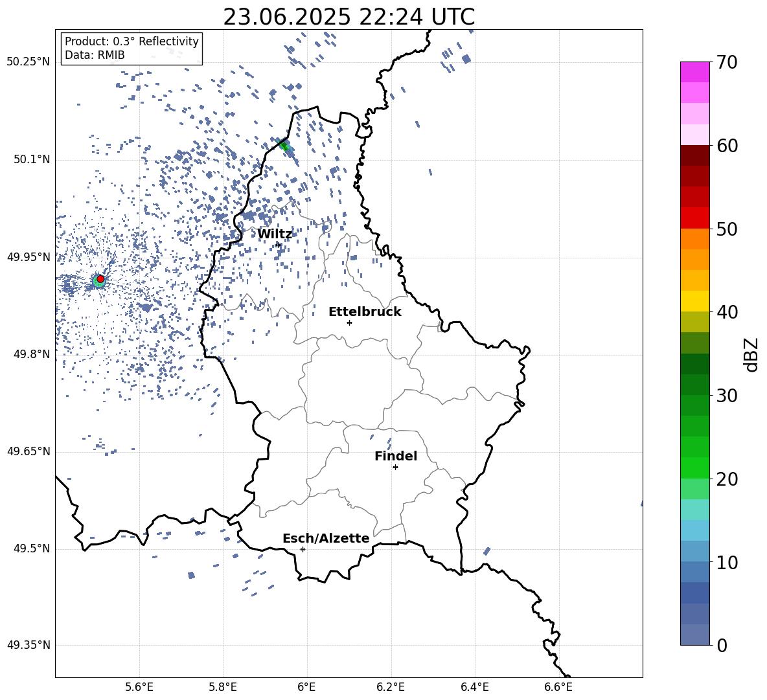Image resolution: width=767 pixels, height=700 pixels.
Task: Click the 50.25°N latitude label
Action: coord(29,62)
